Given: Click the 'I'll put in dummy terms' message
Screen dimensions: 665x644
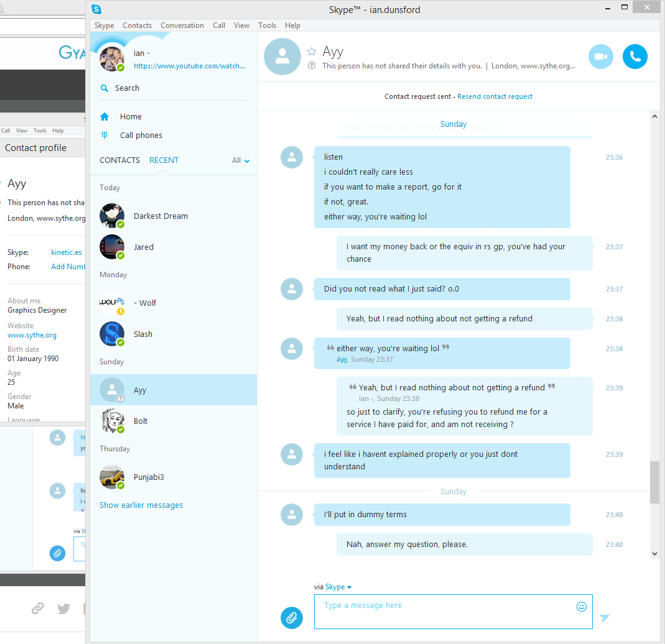Looking at the screenshot, I should tap(442, 515).
